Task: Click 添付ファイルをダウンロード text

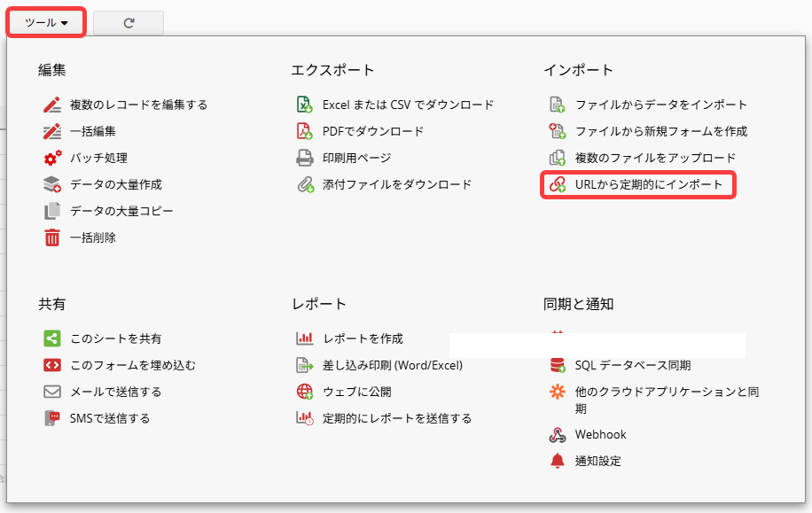Action: (397, 185)
